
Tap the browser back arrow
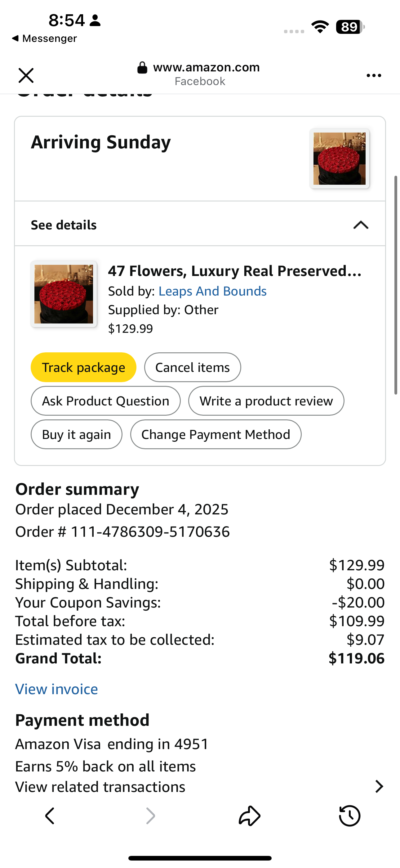pyautogui.click(x=50, y=816)
